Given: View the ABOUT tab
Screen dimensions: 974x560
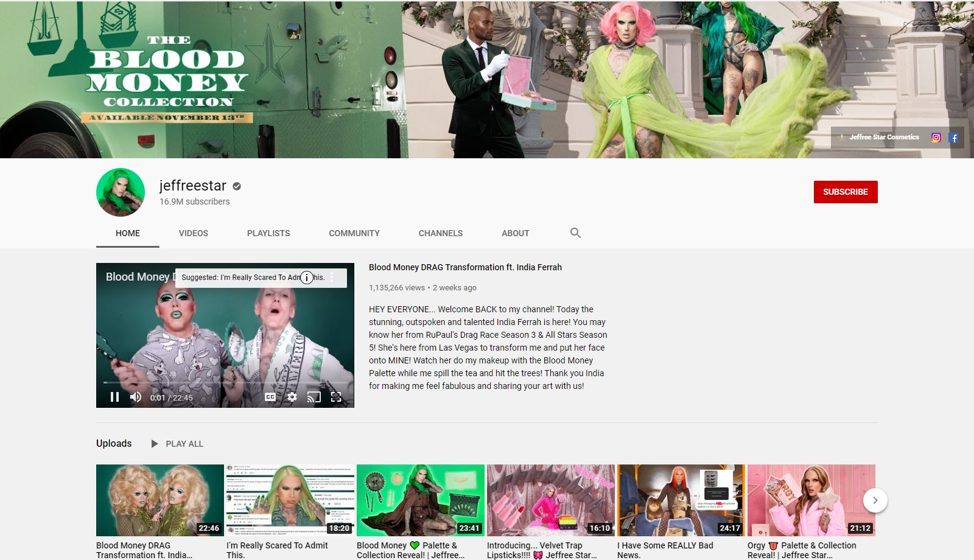Looking at the screenshot, I should click(516, 233).
